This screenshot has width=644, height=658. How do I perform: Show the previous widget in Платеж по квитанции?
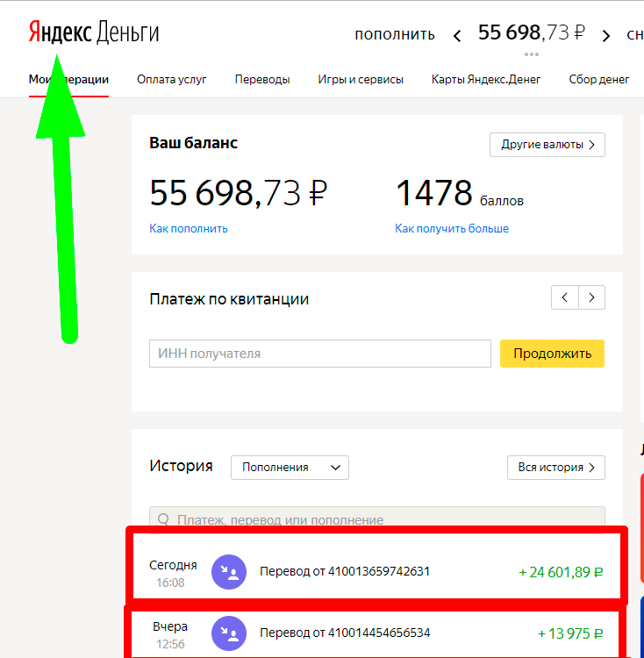[x=565, y=297]
